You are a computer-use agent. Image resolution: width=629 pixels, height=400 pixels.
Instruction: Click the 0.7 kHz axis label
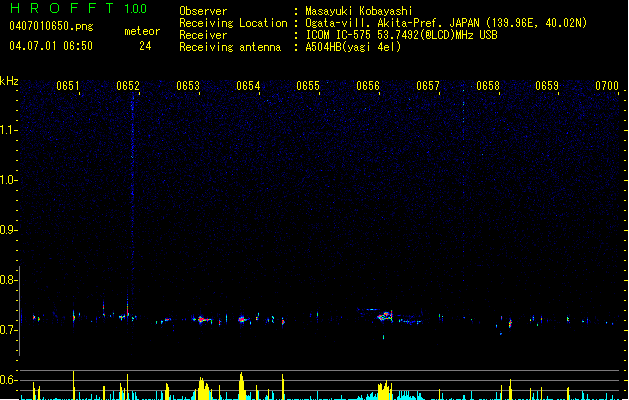pyautogui.click(x=9, y=330)
